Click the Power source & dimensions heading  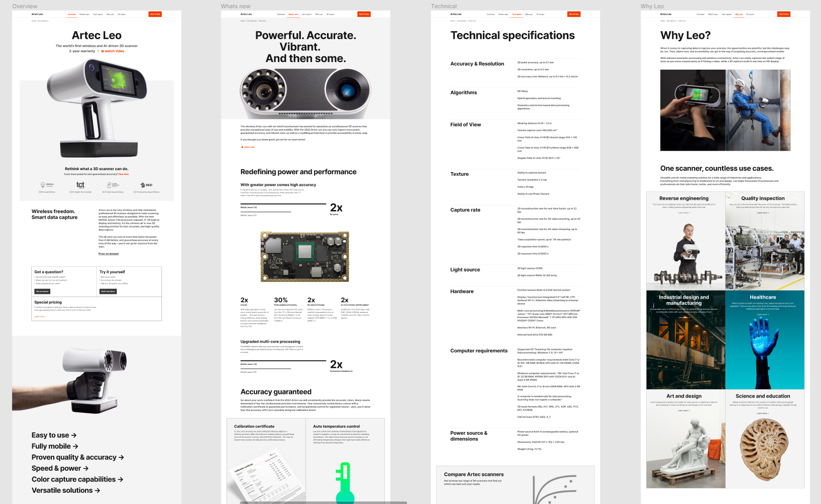tap(469, 436)
